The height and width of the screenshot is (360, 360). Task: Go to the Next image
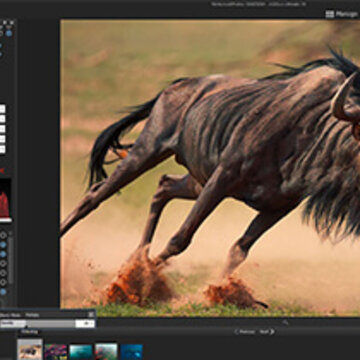tap(267, 332)
